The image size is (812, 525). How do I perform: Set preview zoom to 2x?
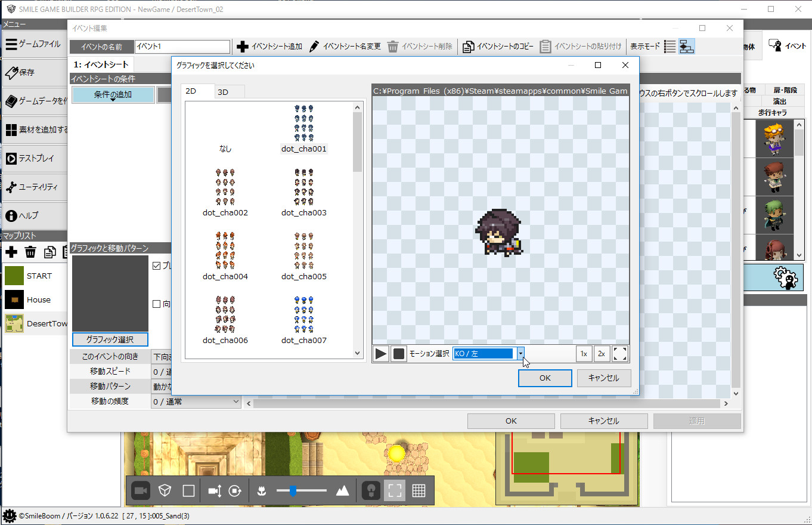[x=601, y=354]
